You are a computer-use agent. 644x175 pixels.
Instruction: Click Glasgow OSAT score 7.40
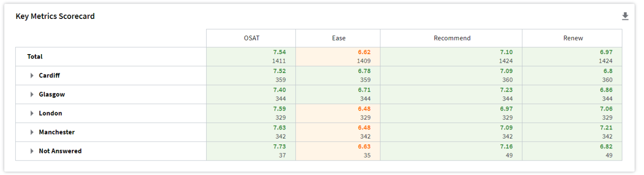coord(279,90)
